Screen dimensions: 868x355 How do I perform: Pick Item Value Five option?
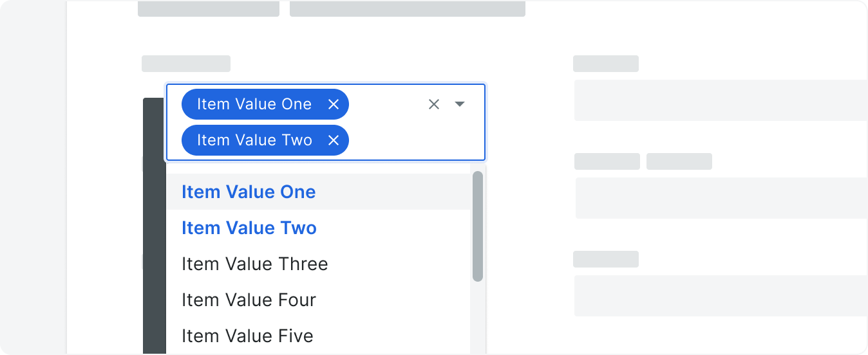pyautogui.click(x=318, y=336)
